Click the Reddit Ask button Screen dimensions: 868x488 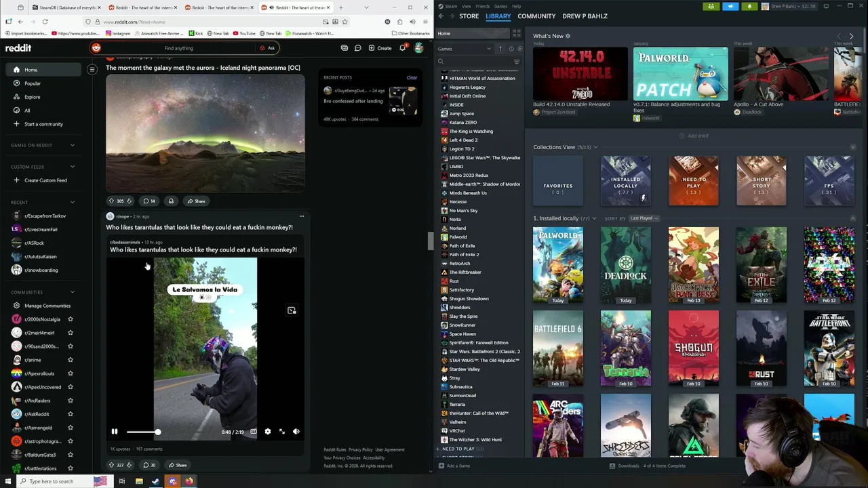point(267,48)
